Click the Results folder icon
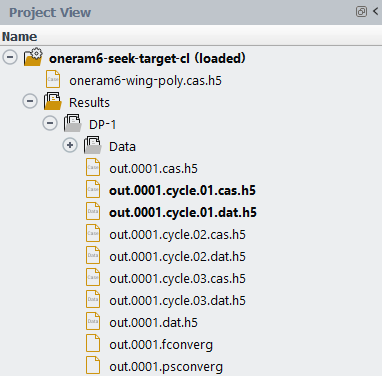Screen dimensions: 382x376 [x=53, y=101]
